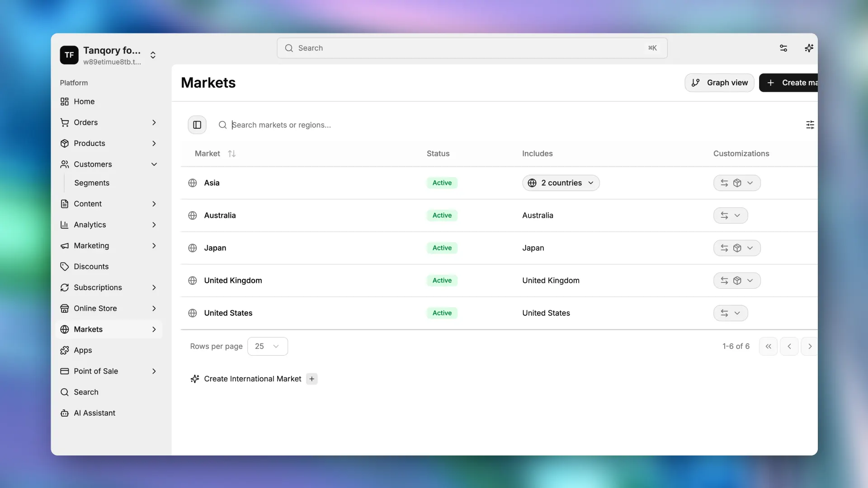Go to previous page arrow
This screenshot has height=488, width=868.
click(x=789, y=346)
